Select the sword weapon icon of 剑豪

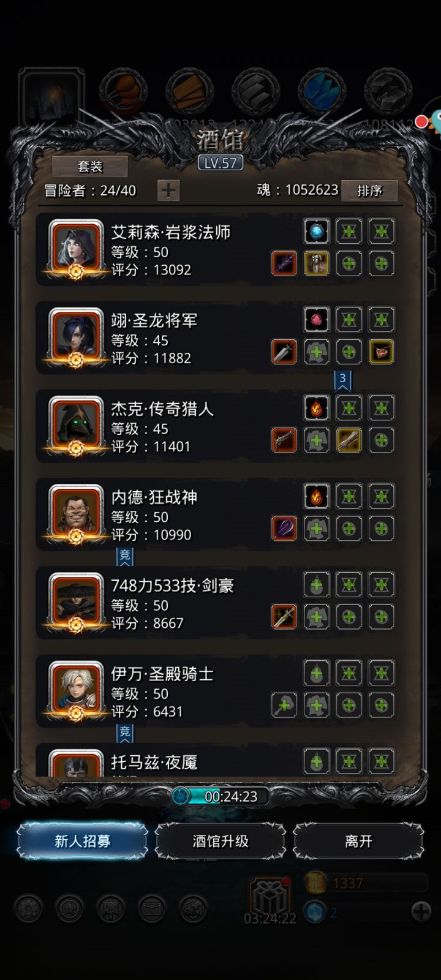tap(284, 617)
